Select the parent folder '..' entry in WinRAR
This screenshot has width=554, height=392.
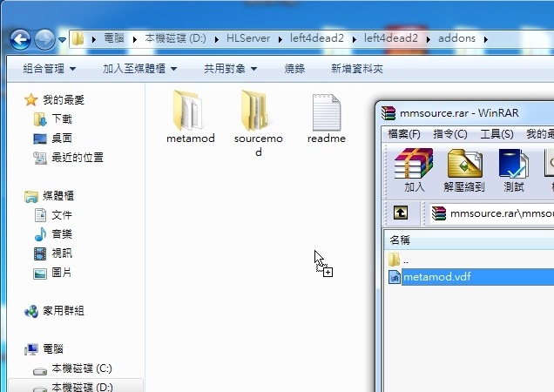[x=405, y=260]
